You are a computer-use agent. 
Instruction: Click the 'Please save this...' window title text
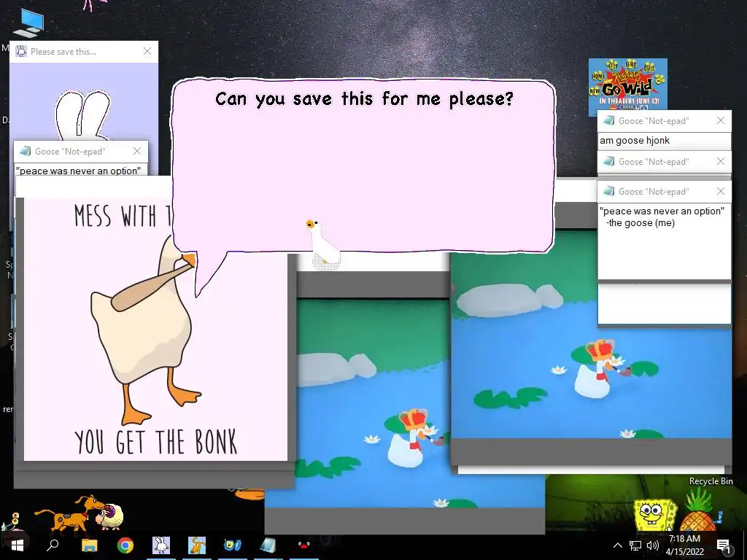pos(63,52)
